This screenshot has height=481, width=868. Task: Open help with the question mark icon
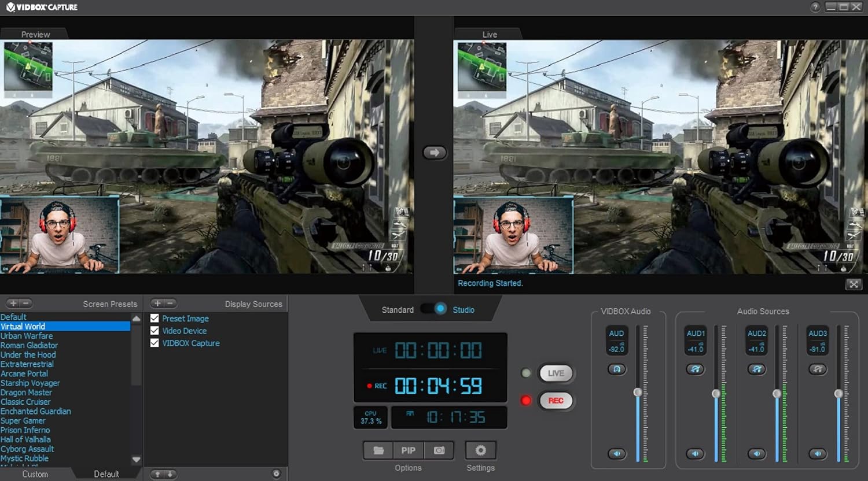click(815, 7)
